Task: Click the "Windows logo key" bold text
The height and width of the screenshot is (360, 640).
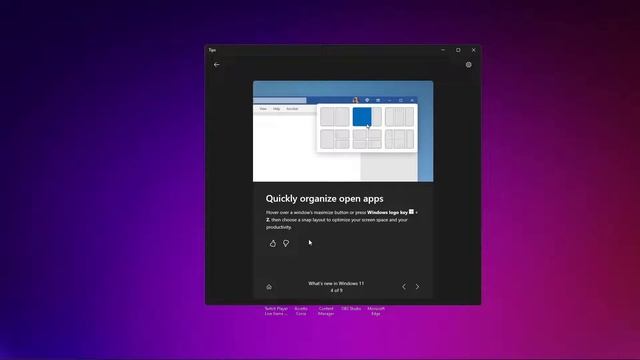Action: coord(387,212)
